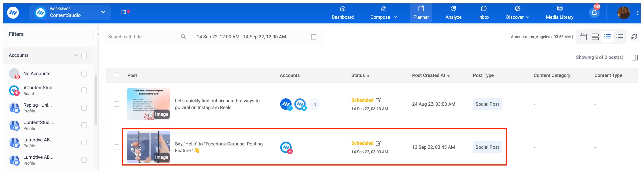Check the first Lumotive AB checkbox
The height and width of the screenshot is (174, 644).
pos(84,143)
